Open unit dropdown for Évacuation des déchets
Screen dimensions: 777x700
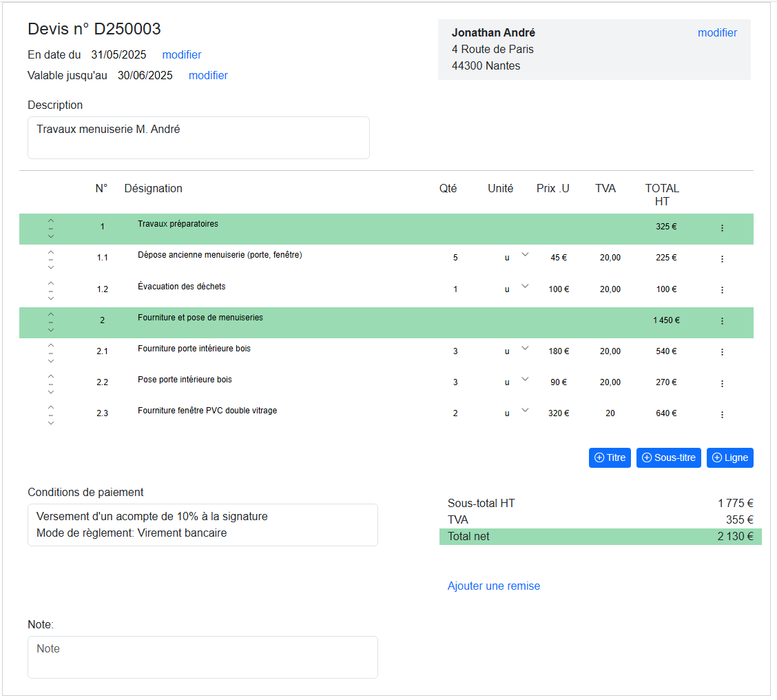pos(525,286)
